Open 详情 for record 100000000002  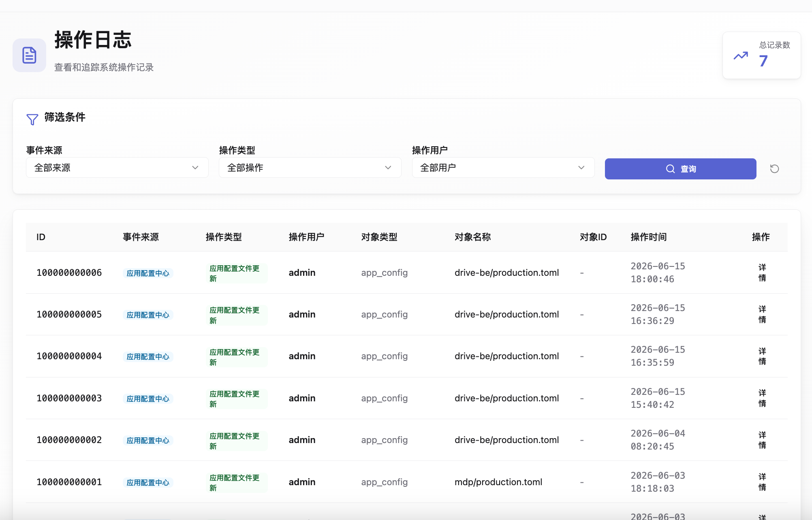tap(762, 440)
